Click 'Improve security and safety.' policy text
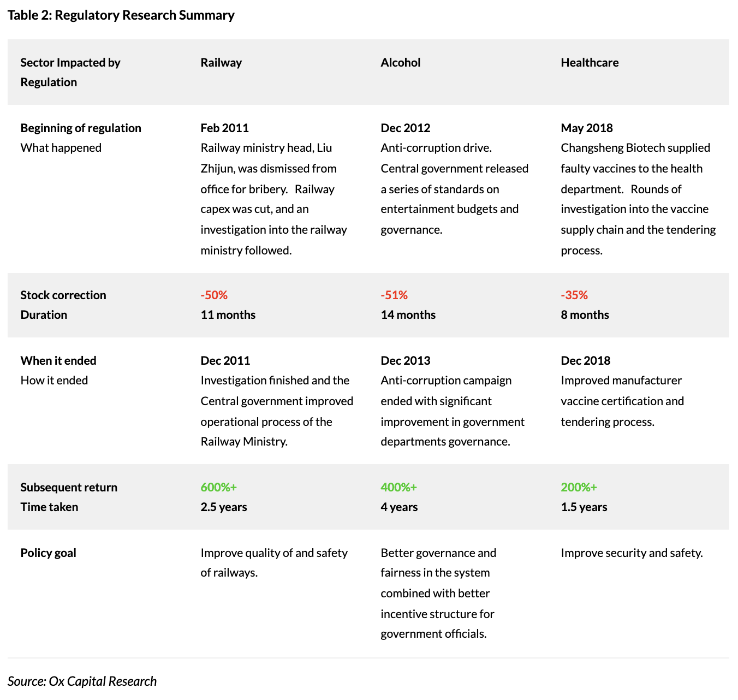738x700 pixels. coord(632,553)
